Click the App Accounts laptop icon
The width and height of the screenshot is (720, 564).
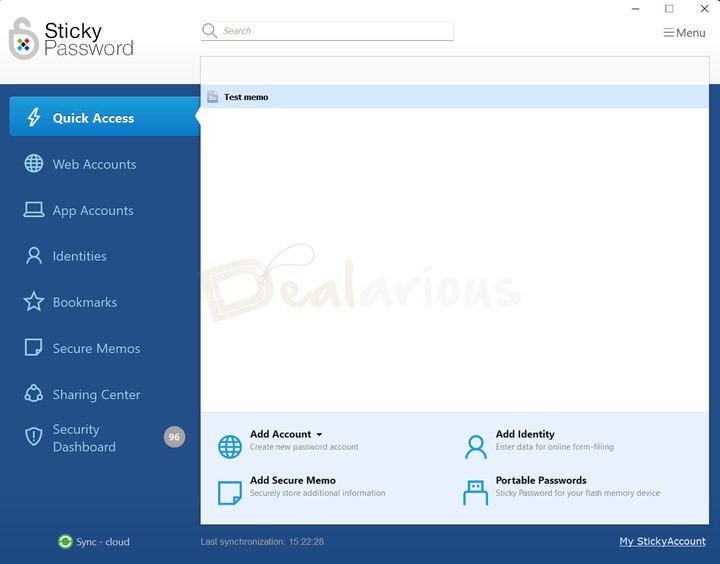(34, 210)
